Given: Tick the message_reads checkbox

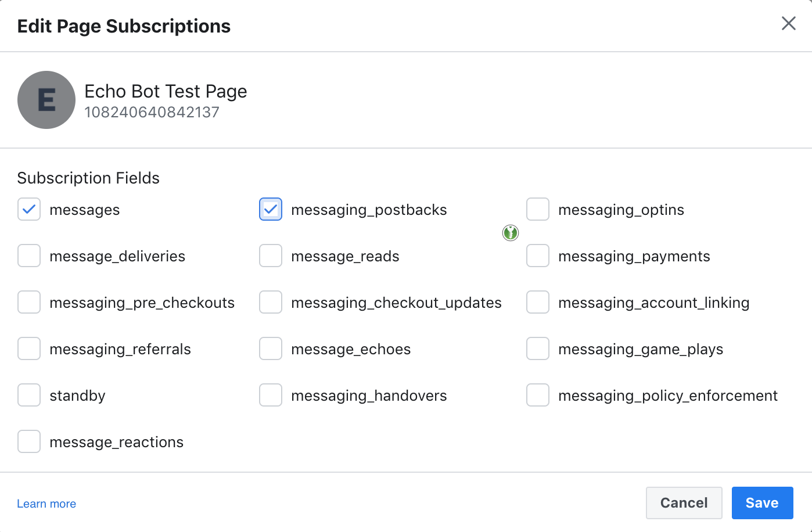Looking at the screenshot, I should pos(271,256).
